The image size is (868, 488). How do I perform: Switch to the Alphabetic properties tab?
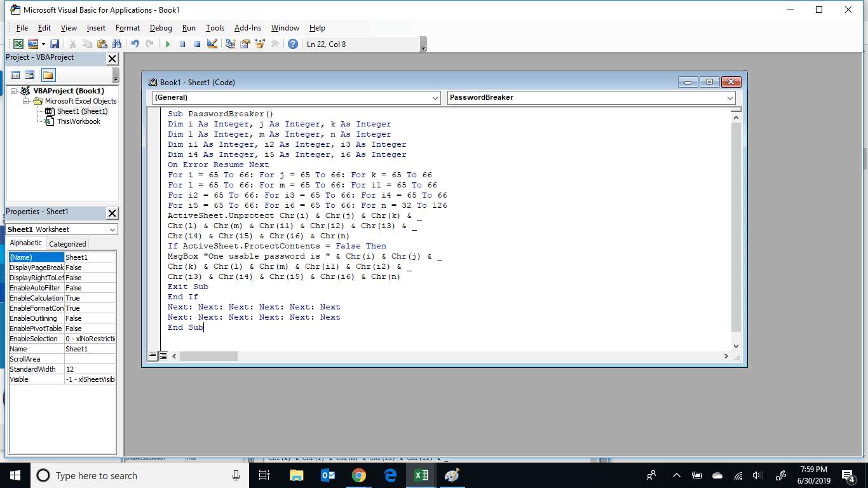tap(26, 243)
